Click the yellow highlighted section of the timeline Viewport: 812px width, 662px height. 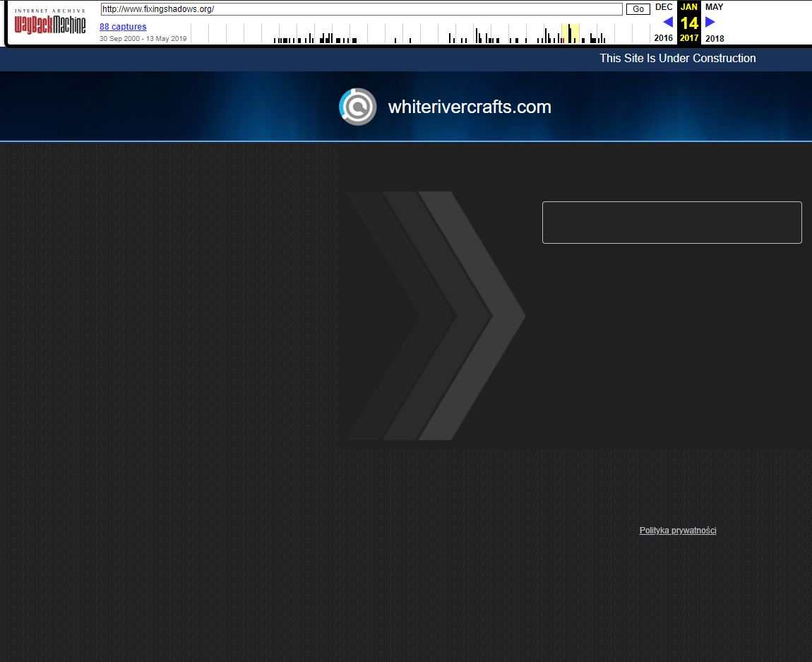pyautogui.click(x=571, y=33)
